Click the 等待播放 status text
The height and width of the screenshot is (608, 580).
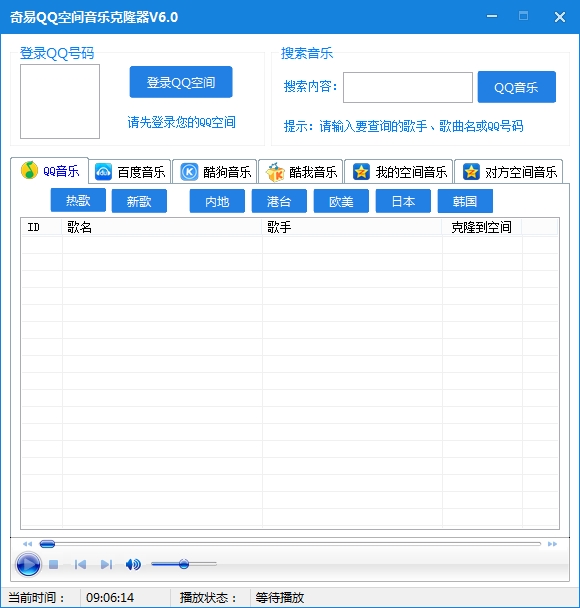(x=280, y=598)
